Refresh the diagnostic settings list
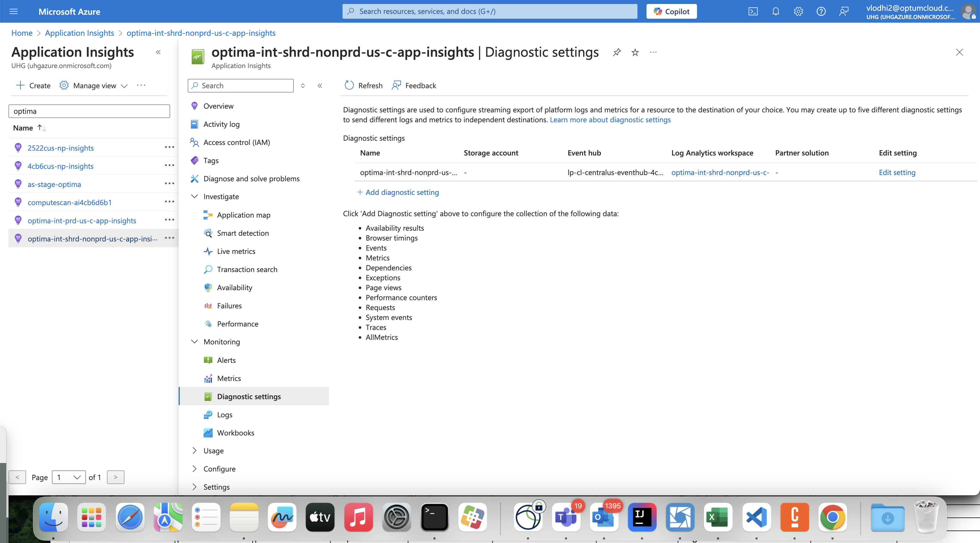Image resolution: width=980 pixels, height=543 pixels. [x=363, y=86]
